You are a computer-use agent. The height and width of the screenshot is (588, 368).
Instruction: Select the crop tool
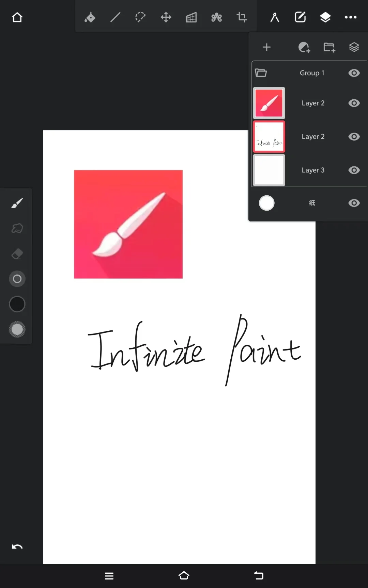[x=242, y=17]
